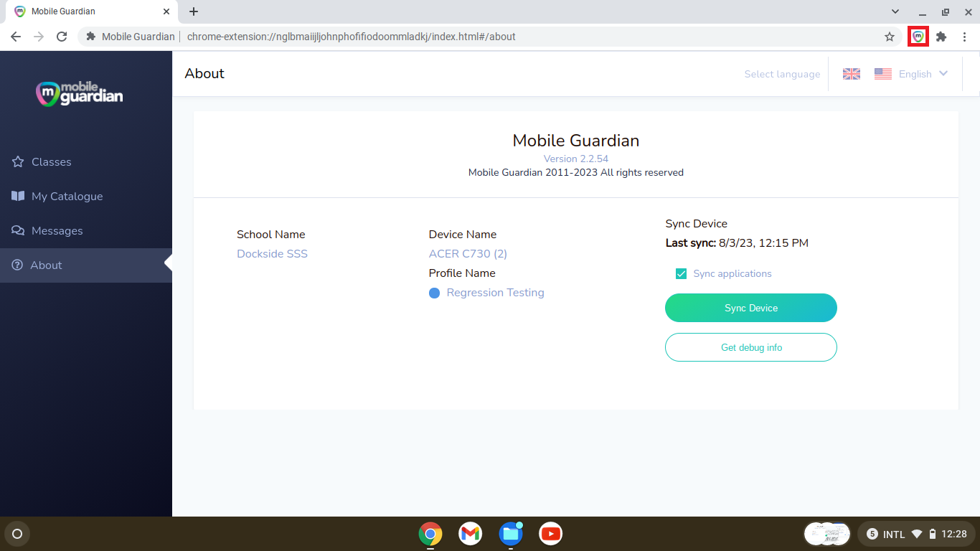The height and width of the screenshot is (551, 980).
Task: Click the Get debug info button
Action: pyautogui.click(x=751, y=347)
